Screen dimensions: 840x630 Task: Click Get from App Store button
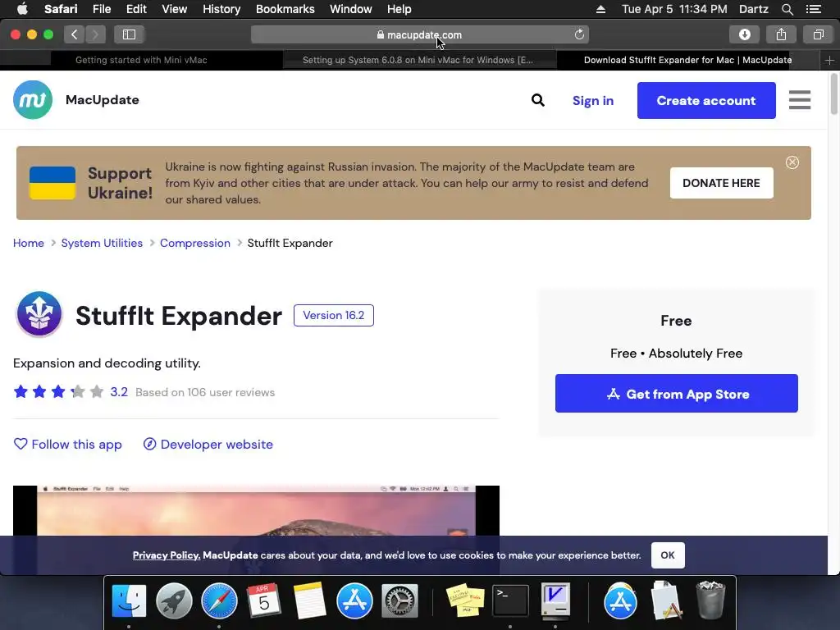coord(676,394)
